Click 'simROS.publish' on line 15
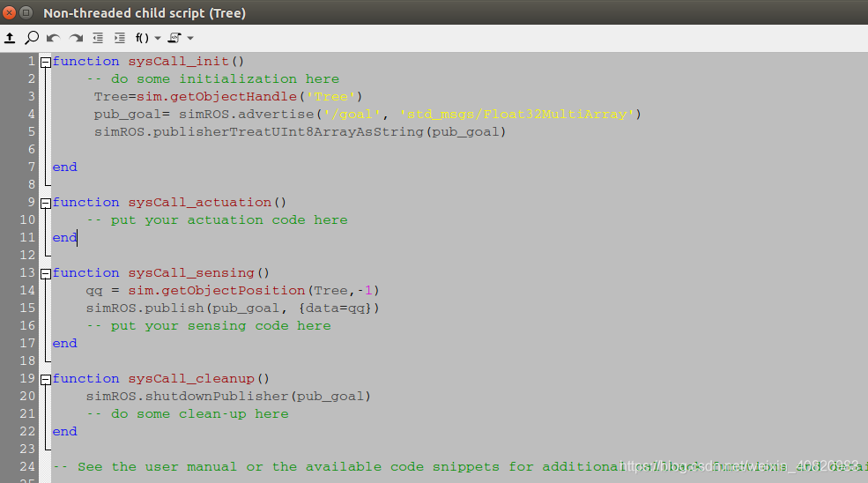Image resolution: width=868 pixels, height=483 pixels. pos(145,308)
